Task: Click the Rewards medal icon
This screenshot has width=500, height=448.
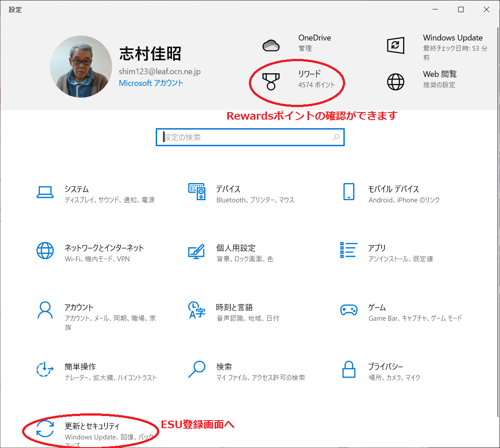Action: 271,81
